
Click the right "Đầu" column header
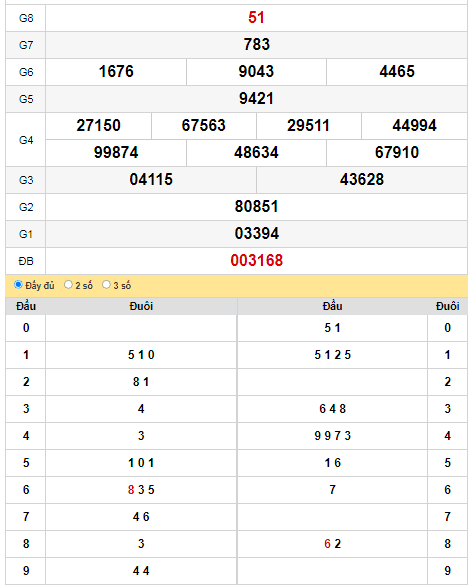pyautogui.click(x=332, y=306)
